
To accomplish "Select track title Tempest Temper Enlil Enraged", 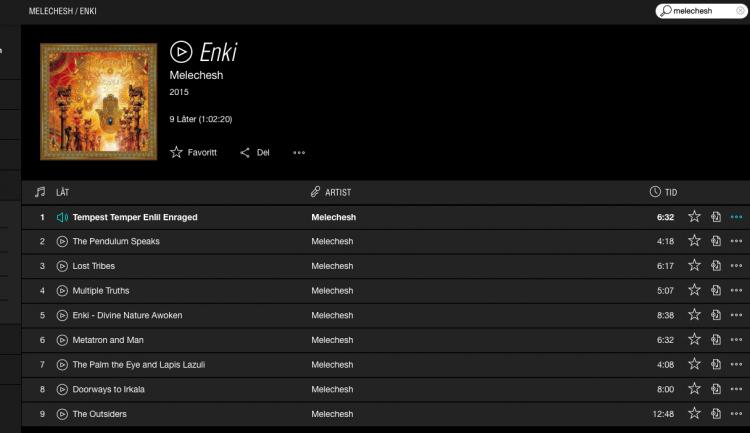I will 135,217.
